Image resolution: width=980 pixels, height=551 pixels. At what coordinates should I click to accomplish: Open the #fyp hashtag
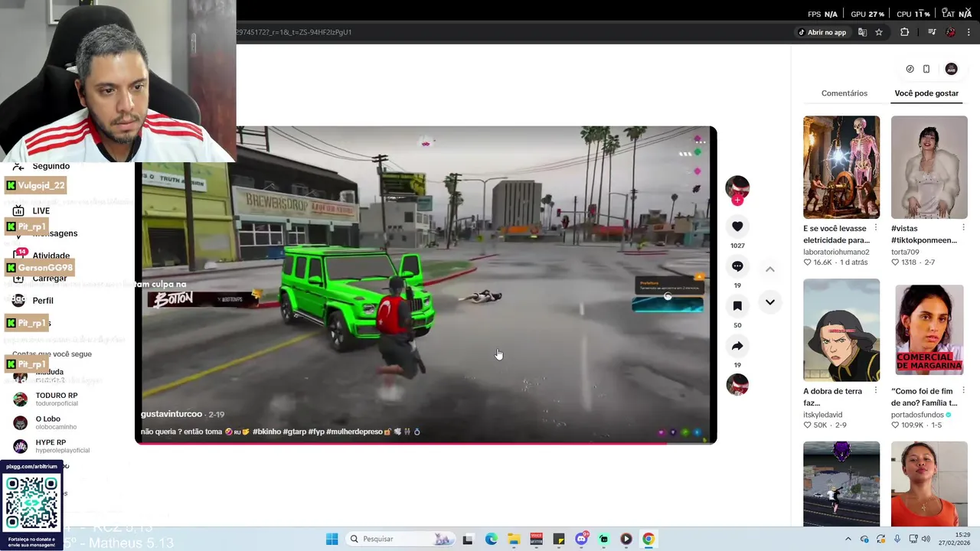click(316, 432)
